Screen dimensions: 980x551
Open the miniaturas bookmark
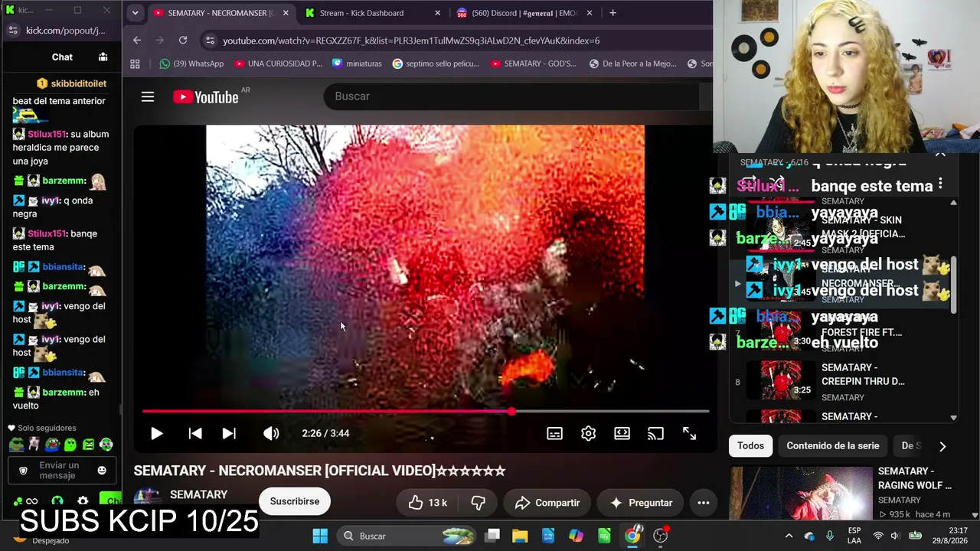pyautogui.click(x=357, y=64)
